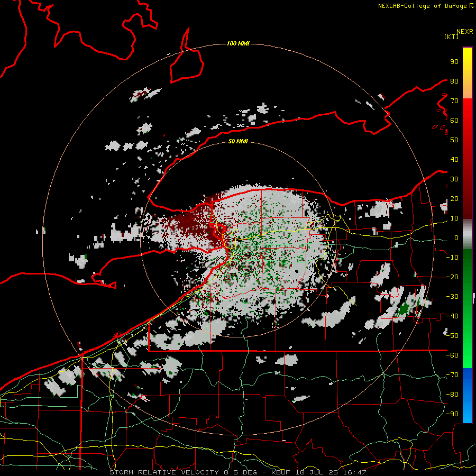The height and width of the screenshot is (476, 476).
Task: Click the -10 scale value
Action: [x=452, y=258]
